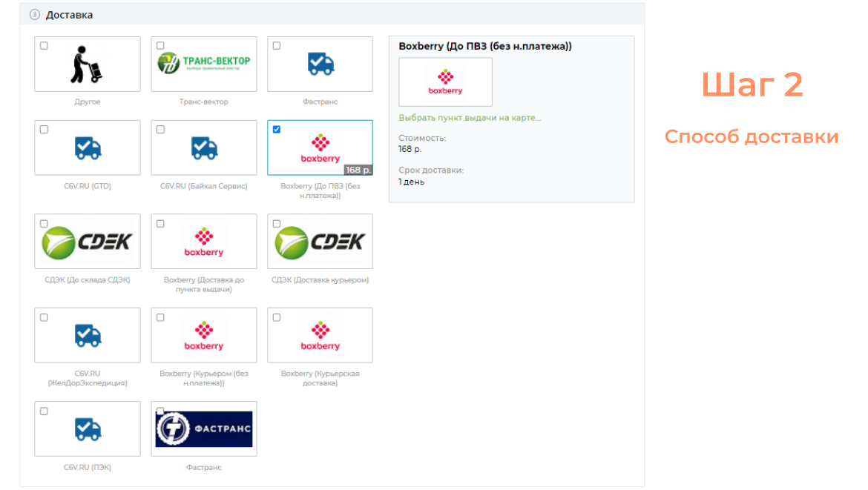Click the Boxberry (До ПВЗ (без н.платежа)) panel title
Viewport: 868px width, 490px height.
click(485, 47)
